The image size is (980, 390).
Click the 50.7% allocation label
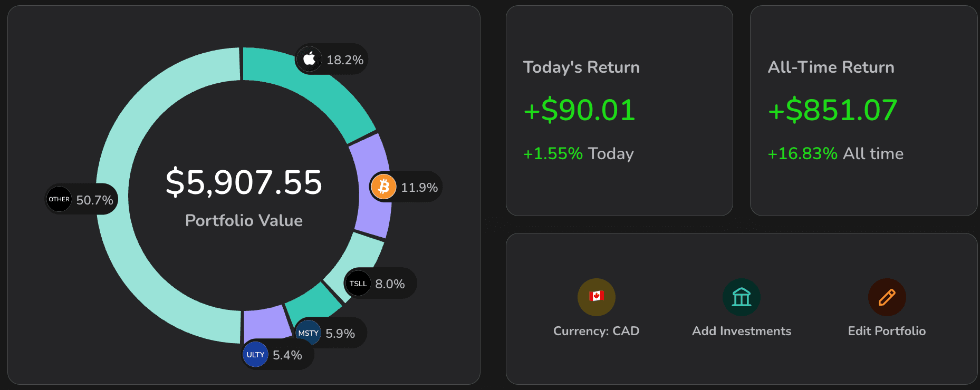[94, 200]
